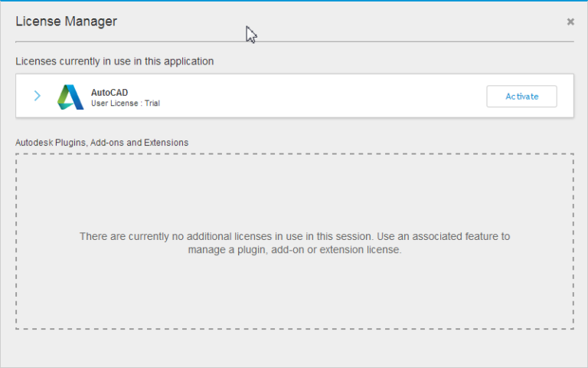Select the AutoCAD product name text
Screen dimensions: 588x368
pyautogui.click(x=109, y=92)
